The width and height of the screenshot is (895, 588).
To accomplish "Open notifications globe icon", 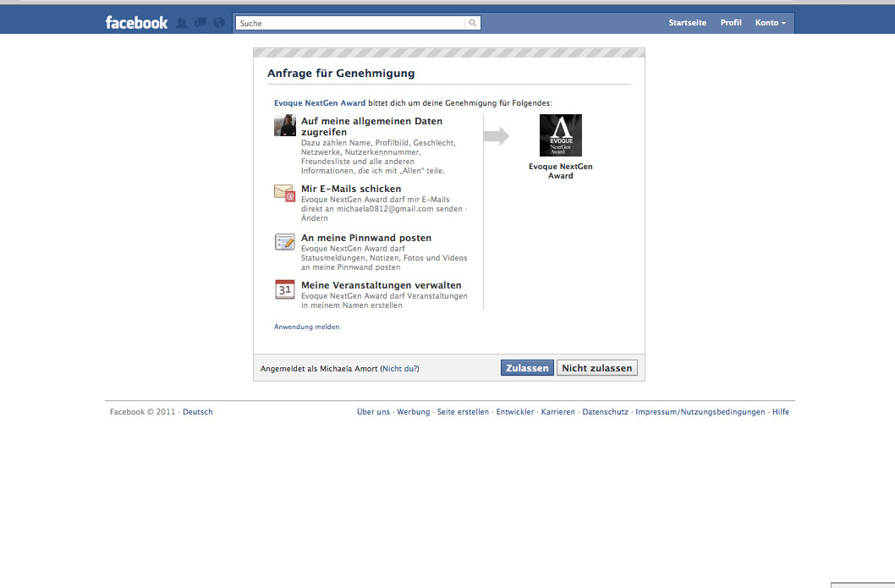I will 219,24.
